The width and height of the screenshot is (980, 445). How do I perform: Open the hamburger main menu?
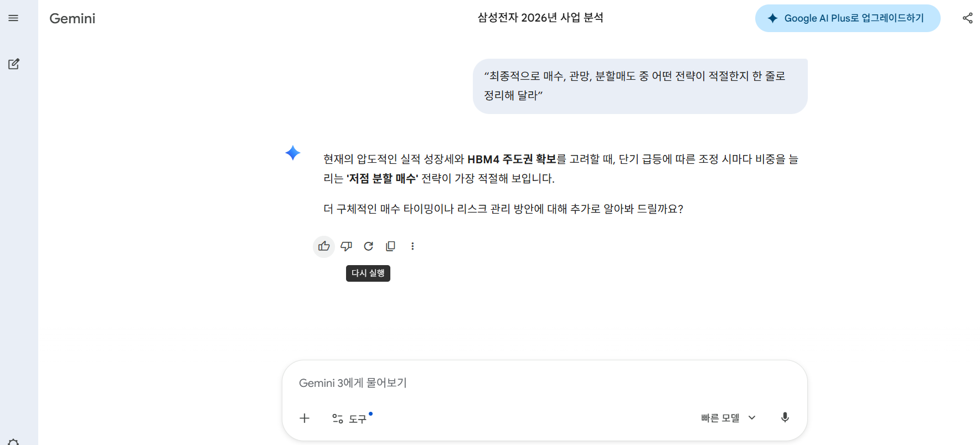13,18
